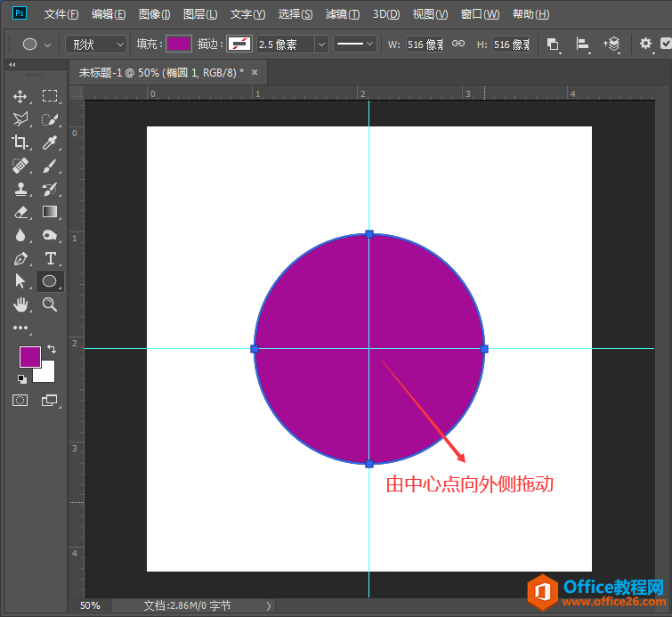Select the Quick Selection tool
Image resolution: width=672 pixels, height=617 pixels.
coord(50,119)
